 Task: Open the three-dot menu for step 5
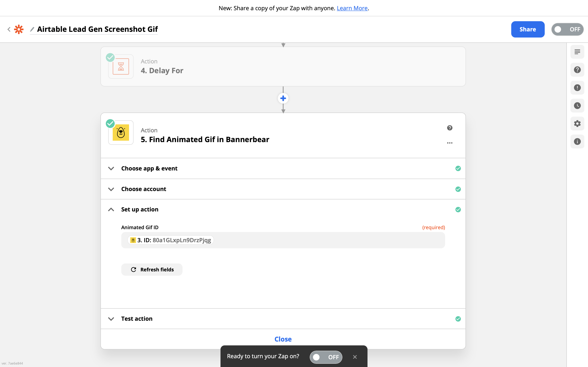pos(450,143)
